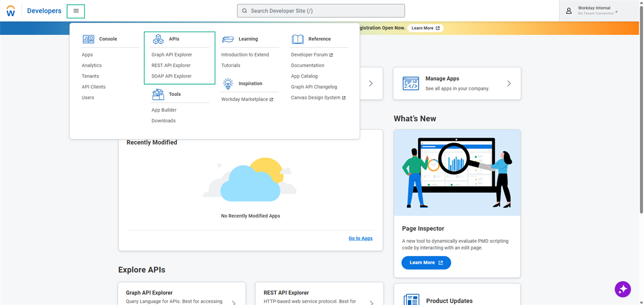Click the search magnifier icon
The width and height of the screenshot is (644, 305).
(x=245, y=11)
